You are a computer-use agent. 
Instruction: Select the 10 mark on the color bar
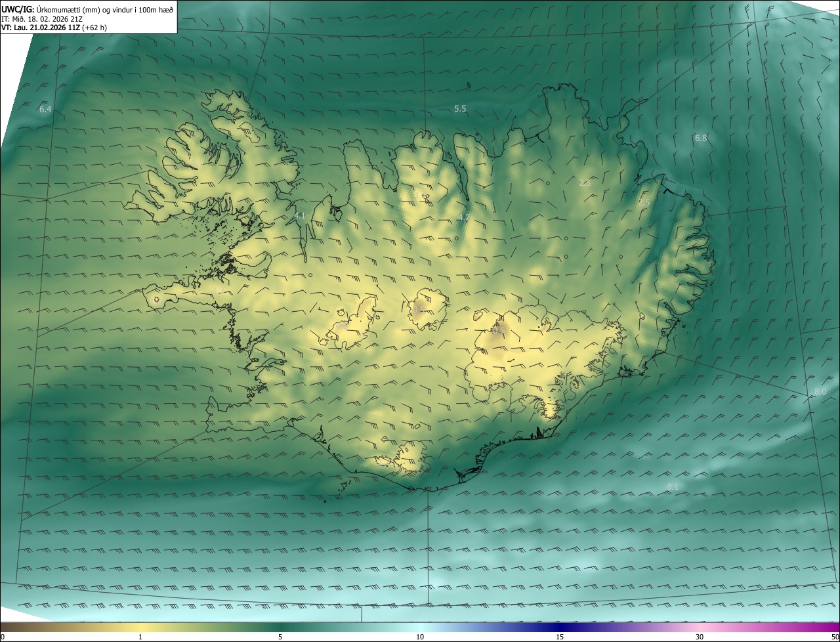click(x=420, y=637)
